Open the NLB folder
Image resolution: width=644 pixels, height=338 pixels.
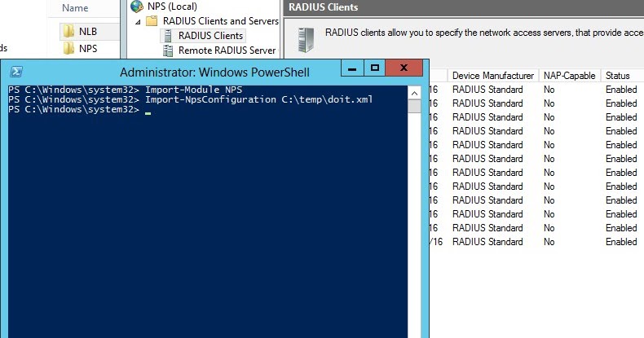pos(88,31)
